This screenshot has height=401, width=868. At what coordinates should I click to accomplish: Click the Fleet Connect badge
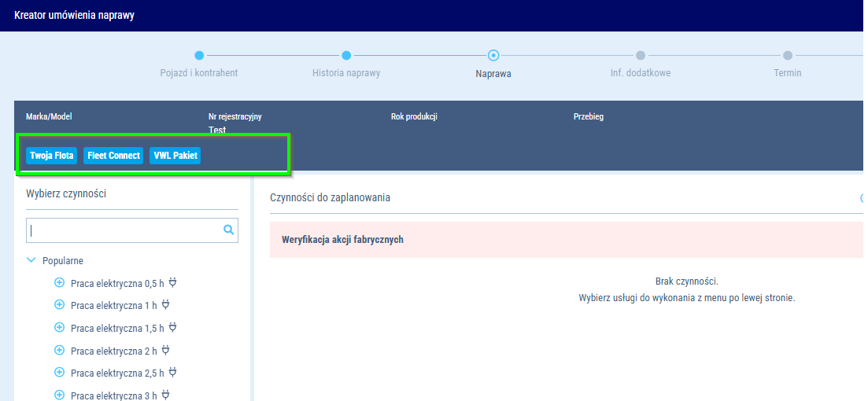[113, 156]
